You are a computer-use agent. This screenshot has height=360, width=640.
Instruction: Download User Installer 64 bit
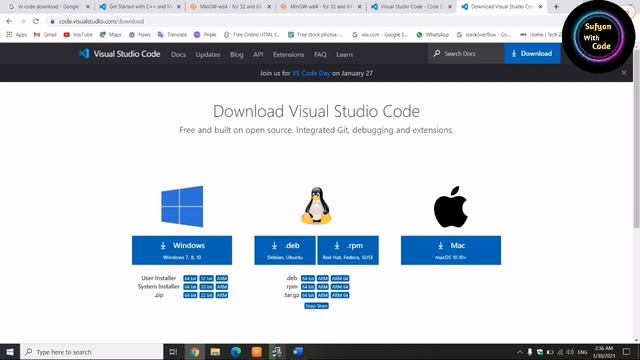click(190, 278)
